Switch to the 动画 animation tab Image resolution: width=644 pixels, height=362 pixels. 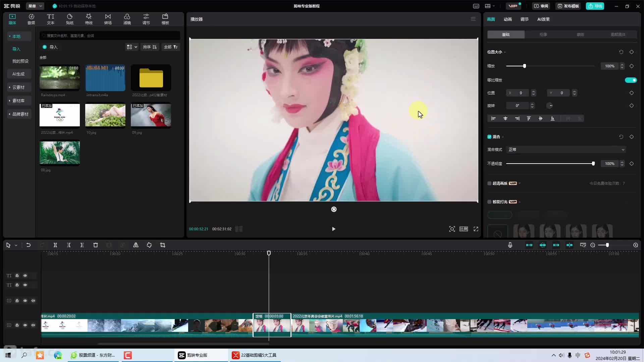(x=507, y=19)
